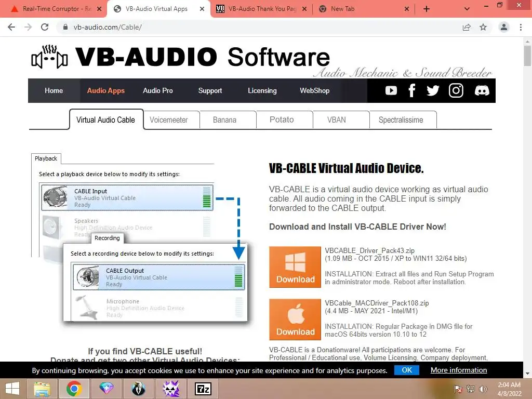Open the Windows Start button
Viewport: 532px width, 399px height.
[12, 389]
